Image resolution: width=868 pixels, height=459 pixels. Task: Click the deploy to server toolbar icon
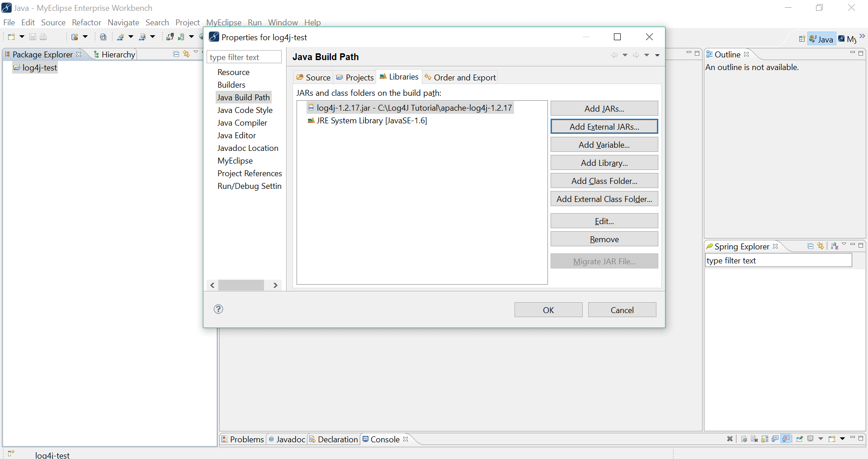click(170, 37)
